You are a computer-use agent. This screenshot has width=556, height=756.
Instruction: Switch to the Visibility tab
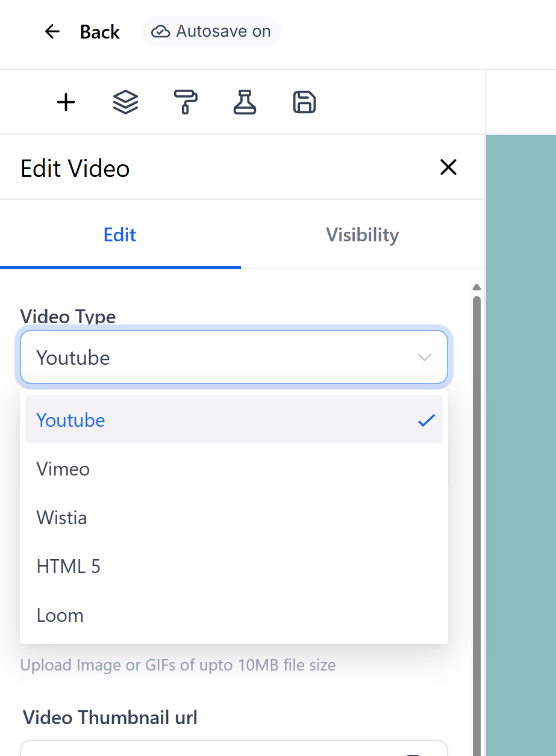coord(362,235)
